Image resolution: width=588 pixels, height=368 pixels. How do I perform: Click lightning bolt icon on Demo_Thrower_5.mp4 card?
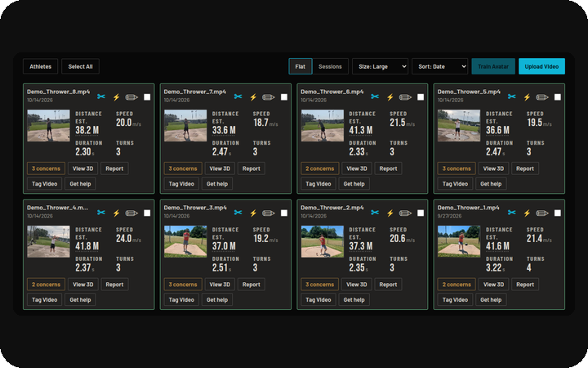(x=527, y=97)
